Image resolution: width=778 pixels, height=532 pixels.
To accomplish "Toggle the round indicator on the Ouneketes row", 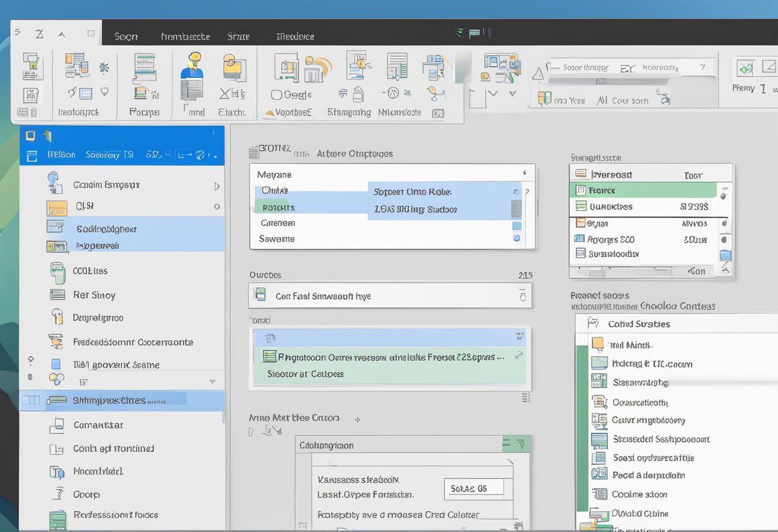I will (723, 196).
